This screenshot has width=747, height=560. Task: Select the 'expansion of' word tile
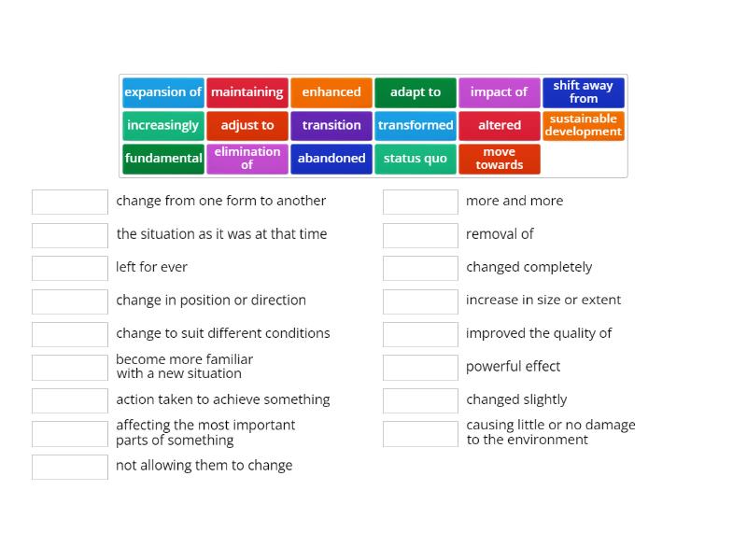point(163,92)
